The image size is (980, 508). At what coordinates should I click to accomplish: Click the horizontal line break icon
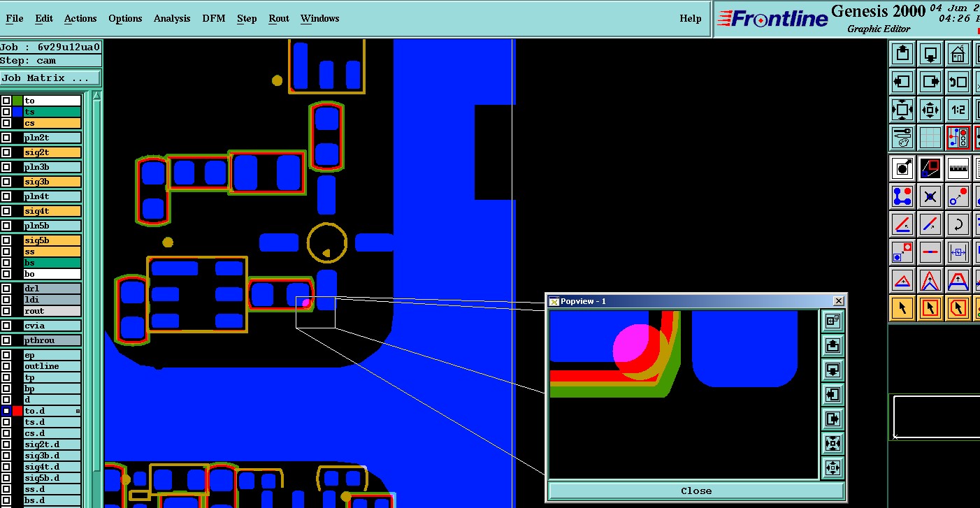(930, 252)
